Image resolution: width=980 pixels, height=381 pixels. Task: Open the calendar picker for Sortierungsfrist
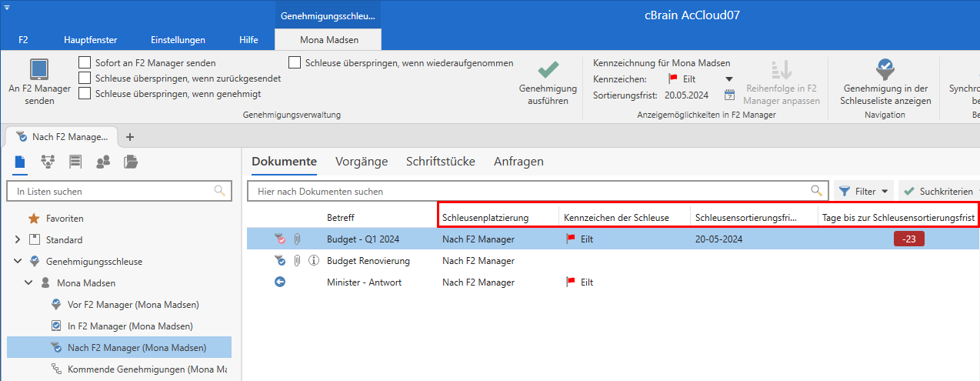tap(730, 95)
